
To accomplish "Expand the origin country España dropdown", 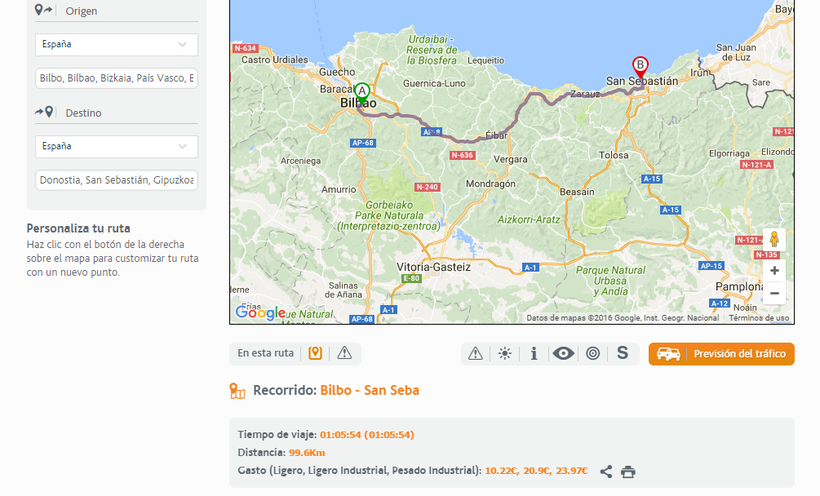I will point(116,45).
